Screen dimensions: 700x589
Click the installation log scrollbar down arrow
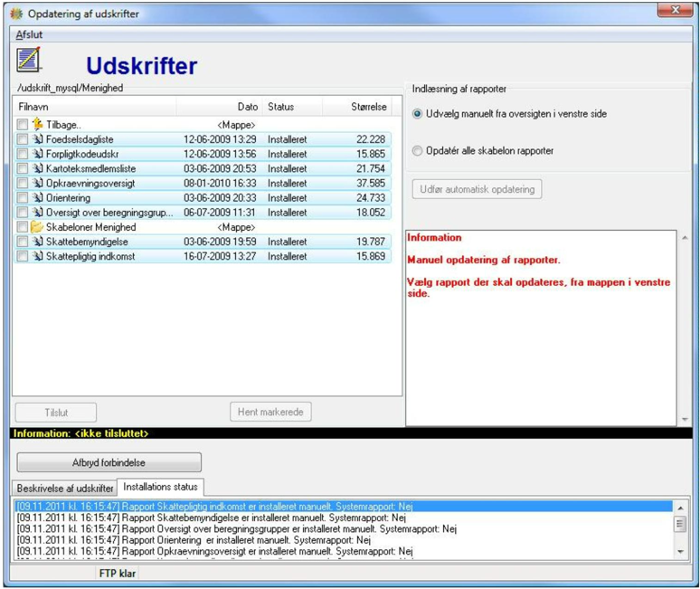tap(680, 552)
